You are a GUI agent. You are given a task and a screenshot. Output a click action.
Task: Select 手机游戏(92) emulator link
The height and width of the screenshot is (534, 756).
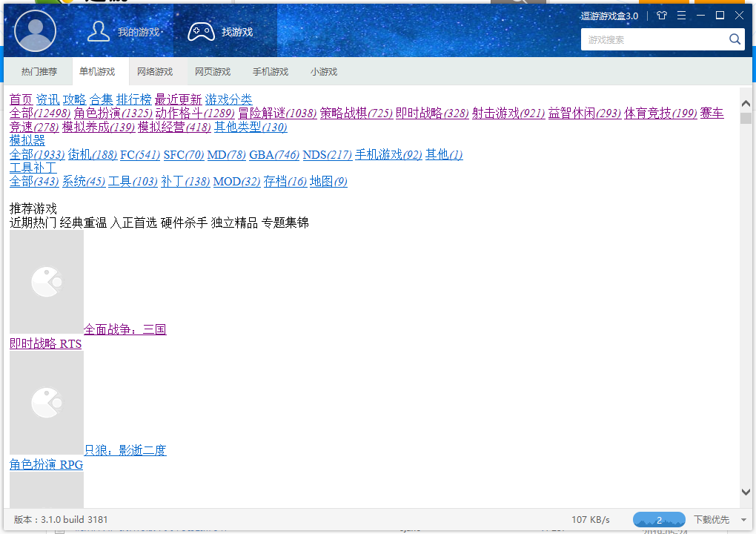pyautogui.click(x=388, y=154)
